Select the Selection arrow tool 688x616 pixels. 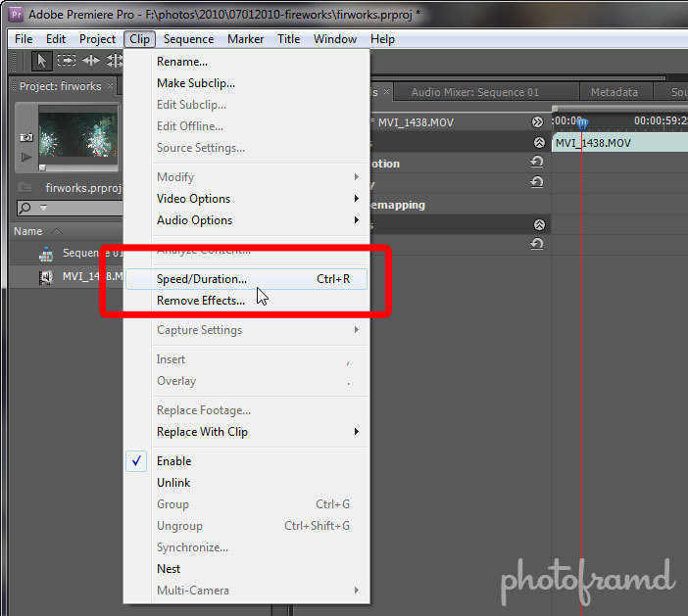(x=42, y=61)
